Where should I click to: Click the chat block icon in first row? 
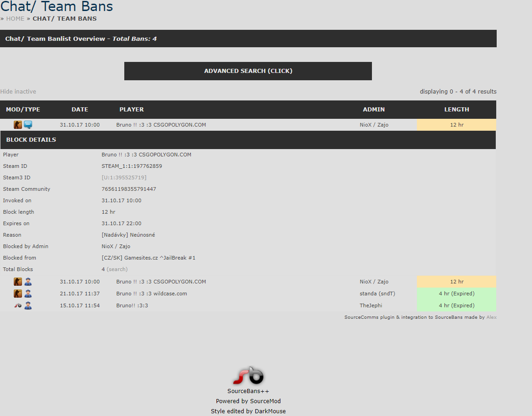(x=28, y=125)
